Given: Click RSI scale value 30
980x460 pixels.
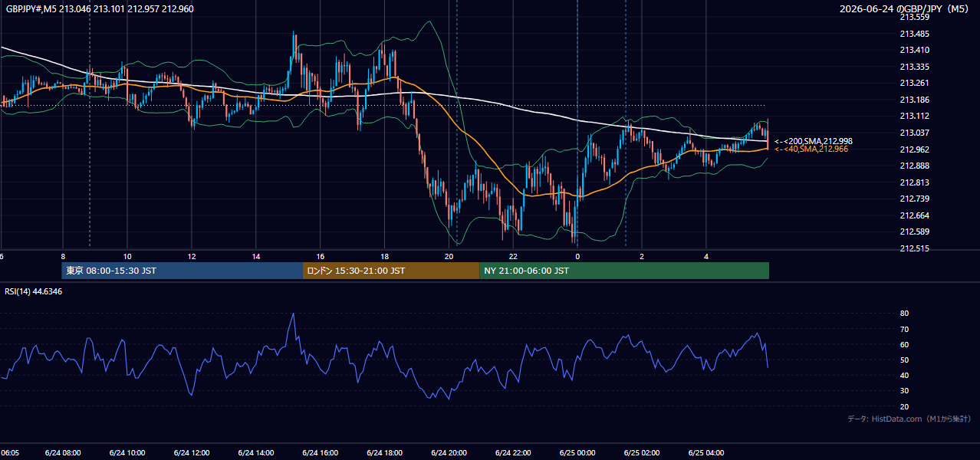Looking at the screenshot, I should pos(904,391).
